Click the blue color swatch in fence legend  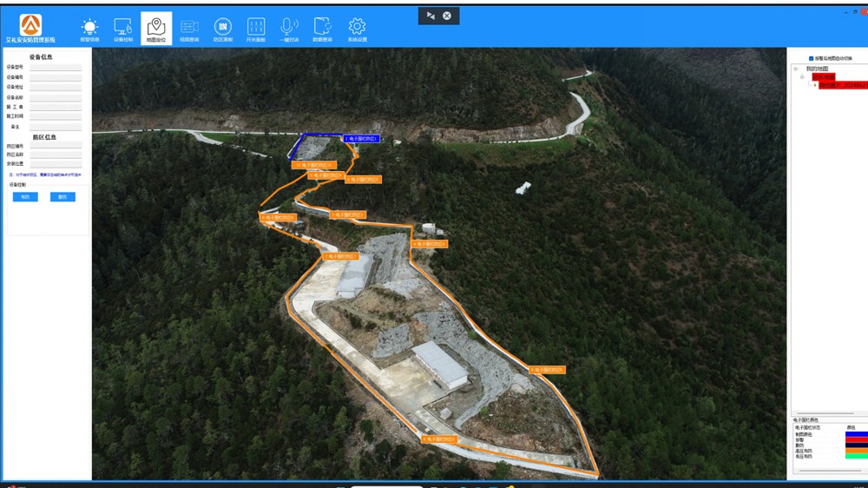(x=855, y=434)
